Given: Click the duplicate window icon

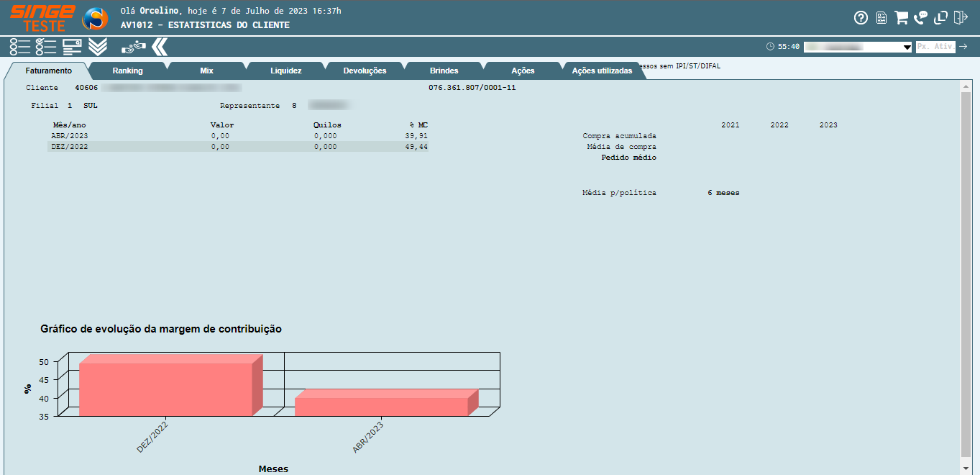Looking at the screenshot, I should tap(941, 18).
